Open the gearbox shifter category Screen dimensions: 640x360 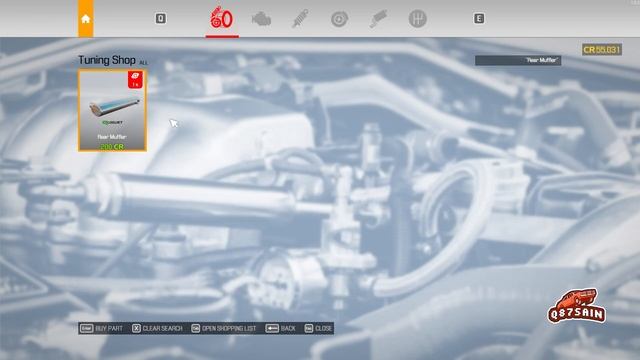417,19
